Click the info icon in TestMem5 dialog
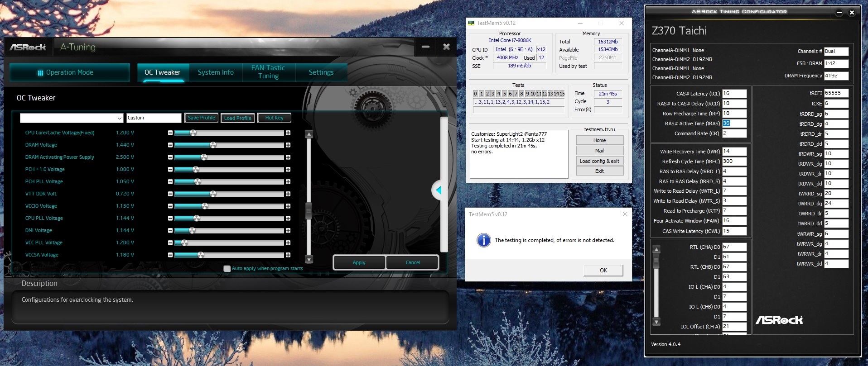The width and height of the screenshot is (868, 366). tap(484, 240)
